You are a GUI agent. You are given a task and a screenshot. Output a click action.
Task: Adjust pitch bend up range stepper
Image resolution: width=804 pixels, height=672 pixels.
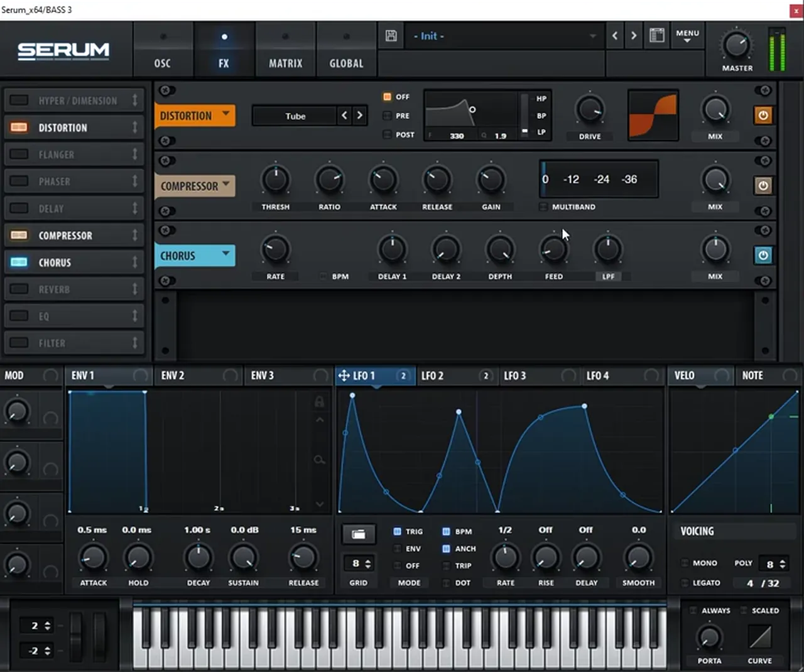pos(47,626)
